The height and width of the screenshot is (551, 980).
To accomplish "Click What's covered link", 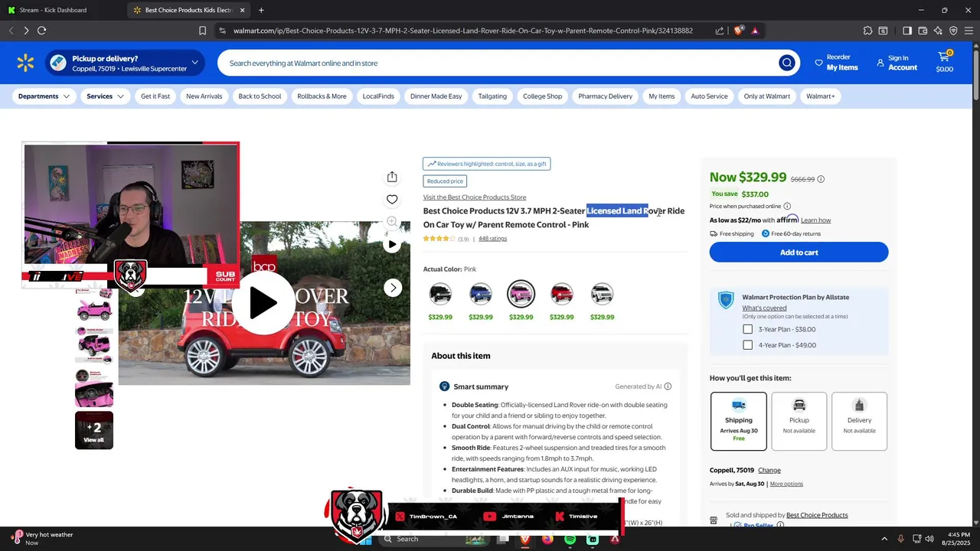I will pyautogui.click(x=764, y=308).
